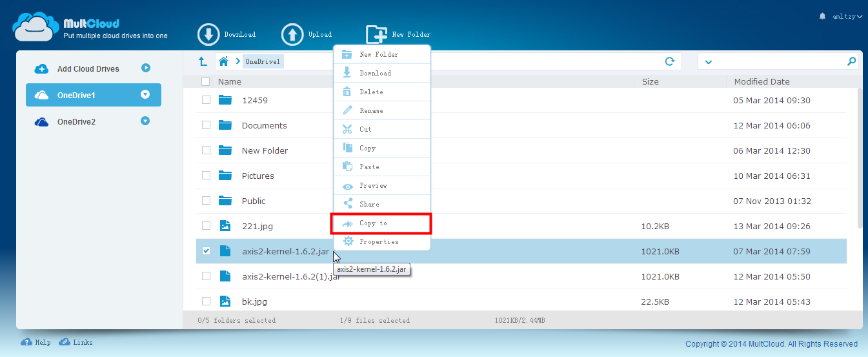Open the amltzy account dropdown
Image resolution: width=868 pixels, height=357 pixels.
tap(847, 16)
